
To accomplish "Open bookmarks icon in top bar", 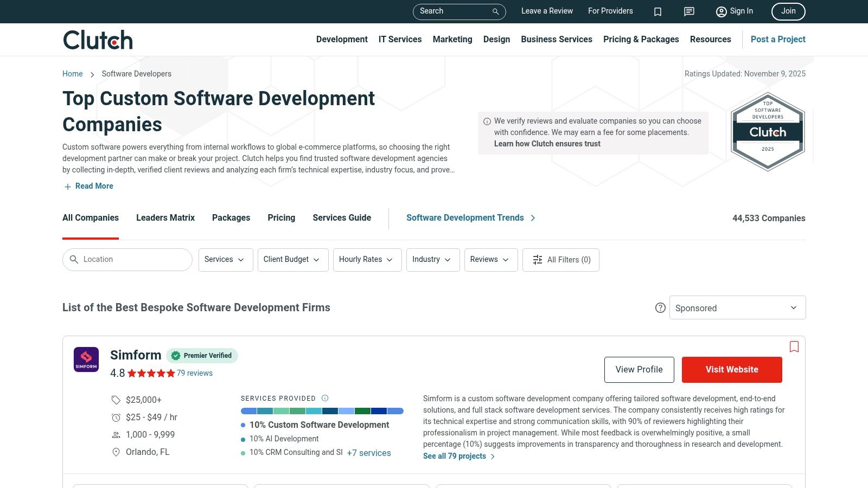I will 658,11.
